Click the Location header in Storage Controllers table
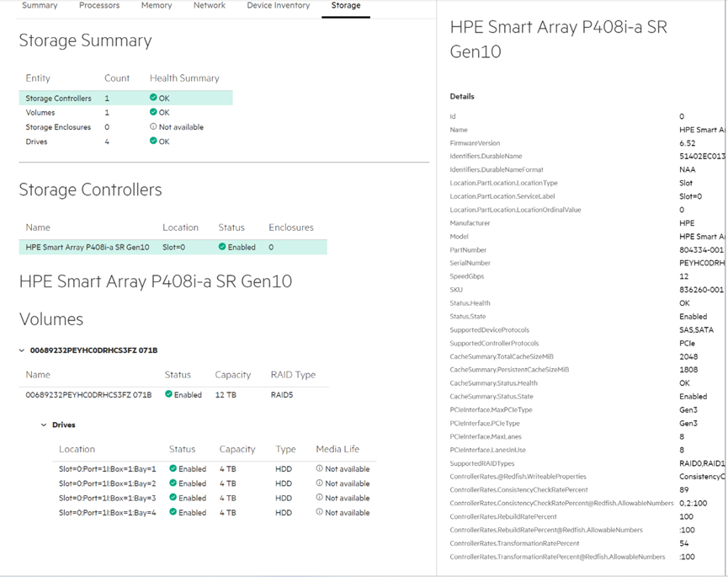 click(180, 227)
